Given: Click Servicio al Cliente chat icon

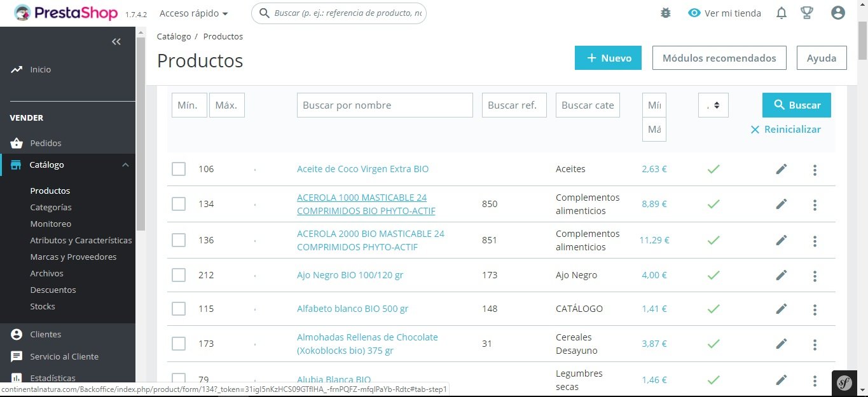Looking at the screenshot, I should (17, 356).
